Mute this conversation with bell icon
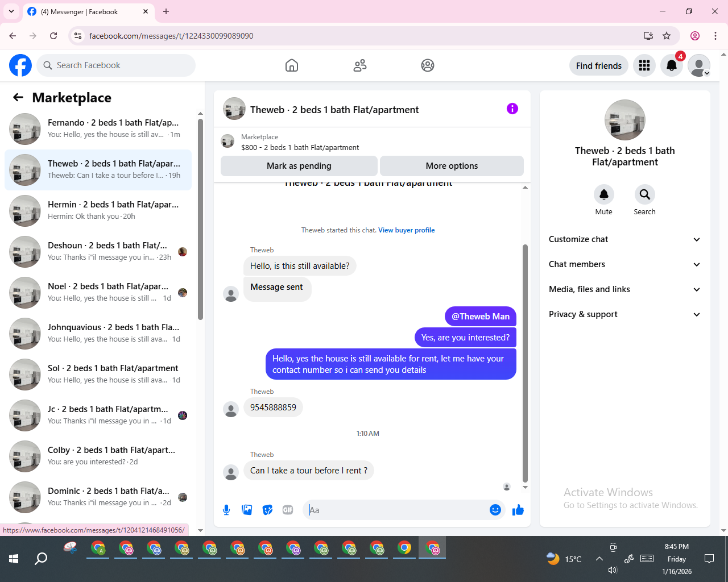 (x=604, y=194)
